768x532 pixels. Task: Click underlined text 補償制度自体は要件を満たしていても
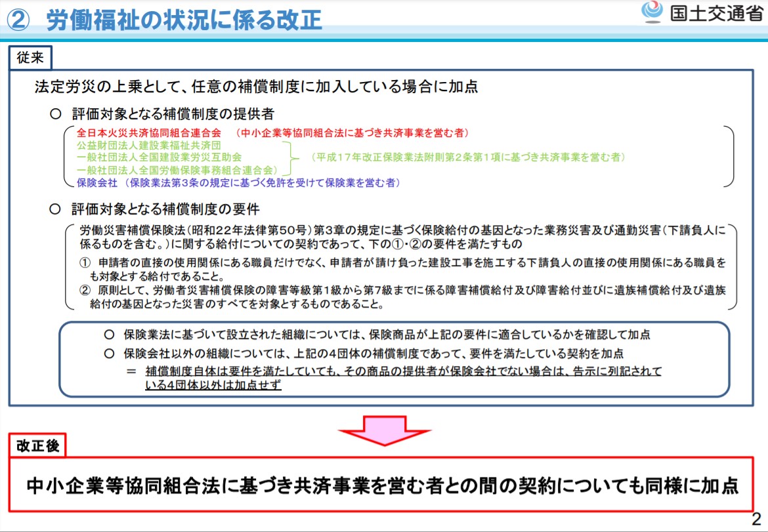pos(404,371)
